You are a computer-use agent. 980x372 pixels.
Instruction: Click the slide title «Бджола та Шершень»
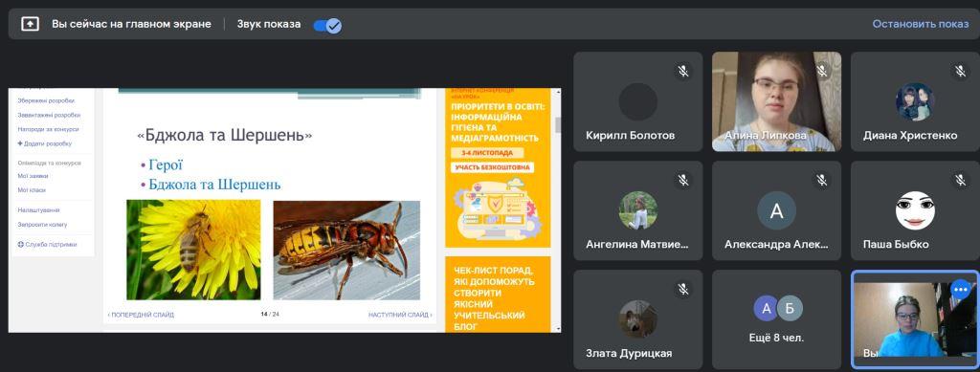pos(224,135)
